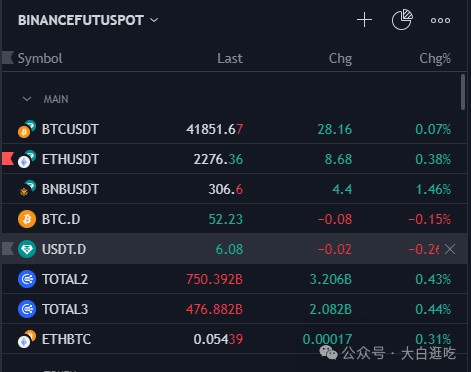
Task: Click the USDT.D tether icon
Action: click(x=27, y=249)
